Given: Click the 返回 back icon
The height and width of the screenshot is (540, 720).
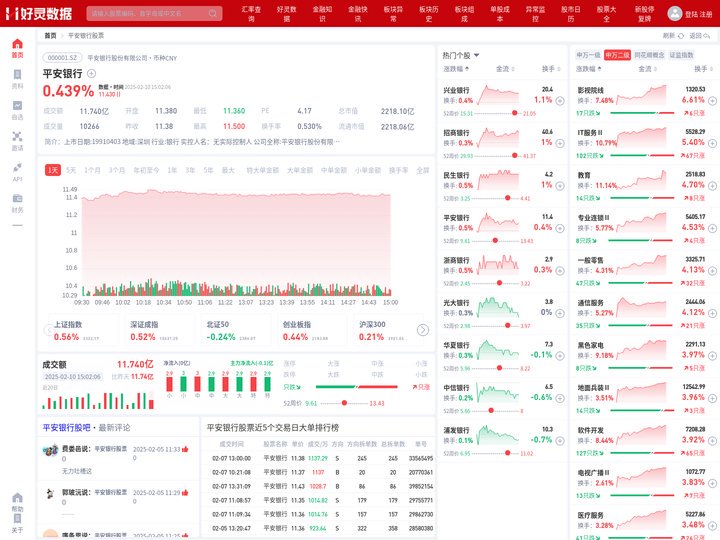Looking at the screenshot, I should coord(706,36).
